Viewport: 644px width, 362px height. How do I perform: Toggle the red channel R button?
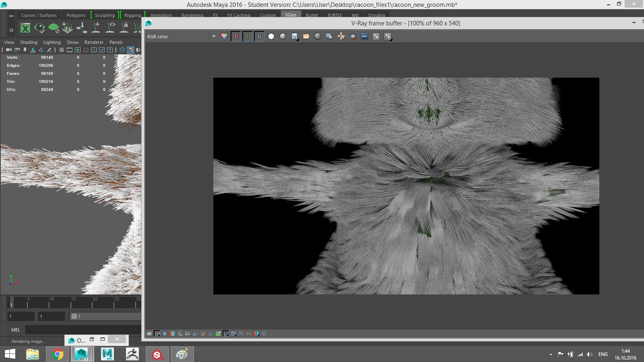point(236,37)
